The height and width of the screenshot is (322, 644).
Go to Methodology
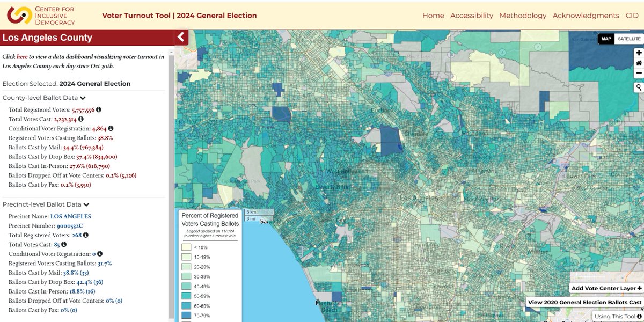coord(523,16)
